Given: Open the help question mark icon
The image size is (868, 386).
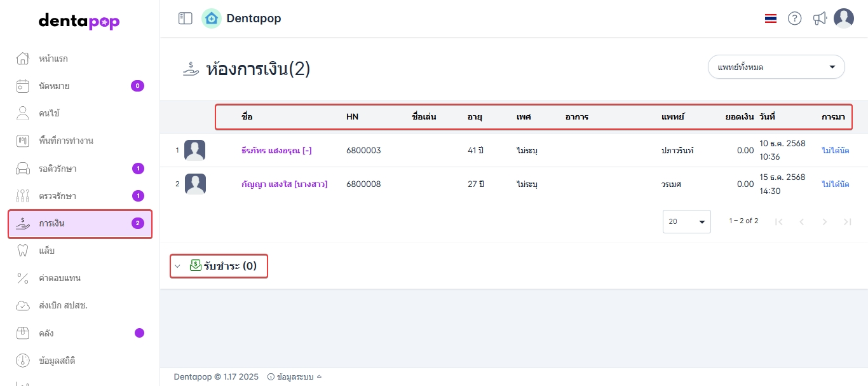Looking at the screenshot, I should click(x=794, y=18).
